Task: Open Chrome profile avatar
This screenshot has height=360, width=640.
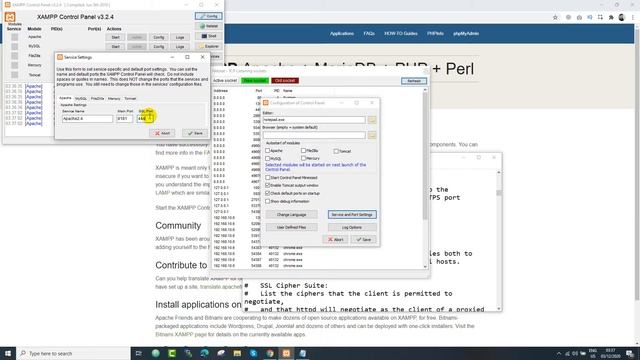Action: click(622, 17)
